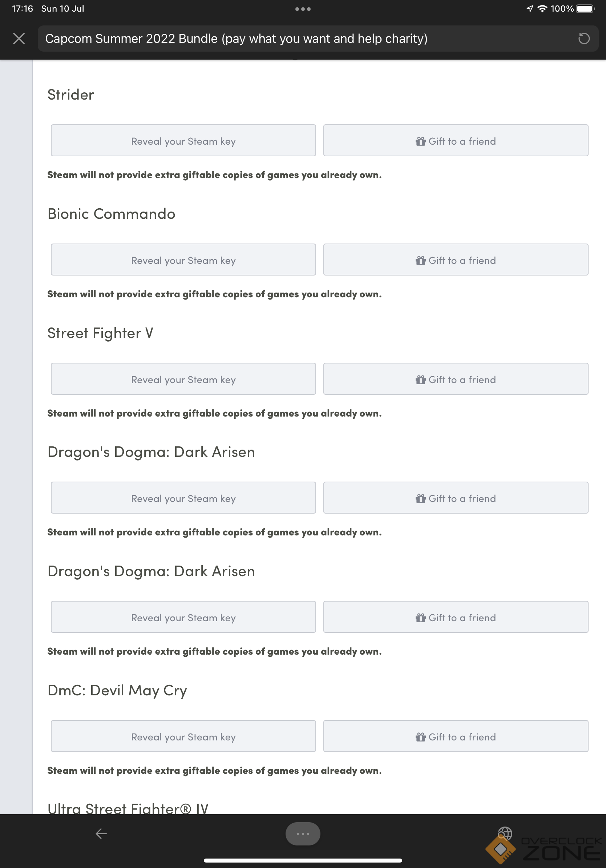Gift Street Fighter V to a friend

(456, 379)
